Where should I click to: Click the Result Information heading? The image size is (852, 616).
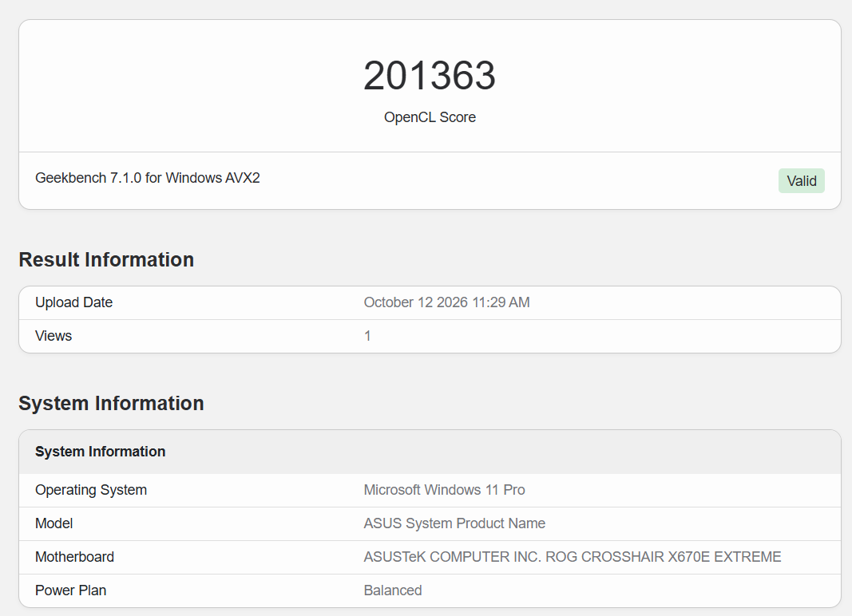tap(106, 259)
